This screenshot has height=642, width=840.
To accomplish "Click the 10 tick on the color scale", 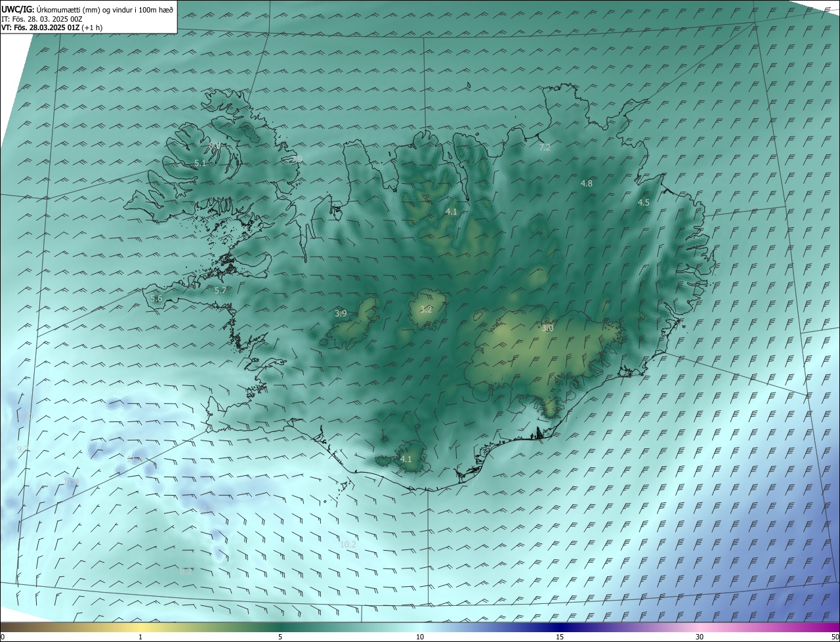I will click(420, 637).
